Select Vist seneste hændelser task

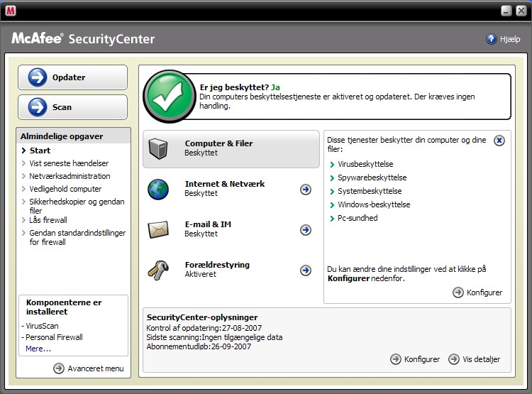[69, 163]
